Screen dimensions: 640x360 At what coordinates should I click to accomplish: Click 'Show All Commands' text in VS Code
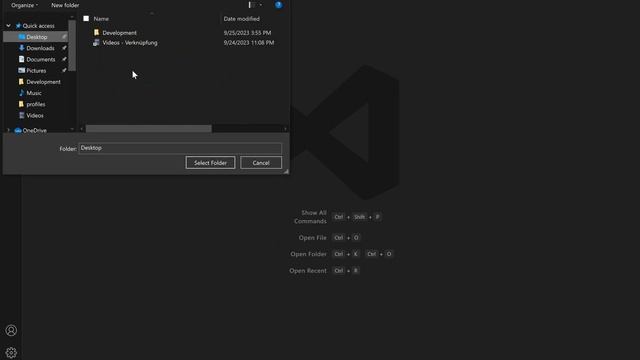point(310,217)
